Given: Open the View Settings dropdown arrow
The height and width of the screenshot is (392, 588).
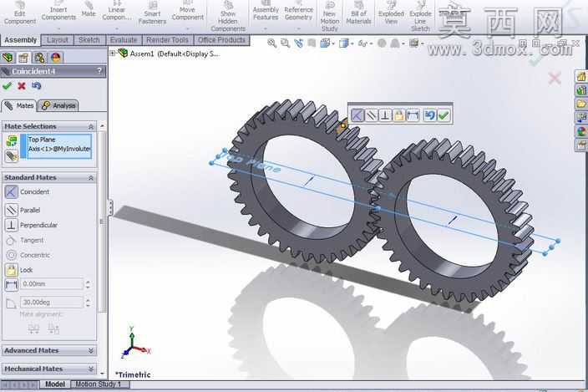Looking at the screenshot, I should click(x=423, y=44).
